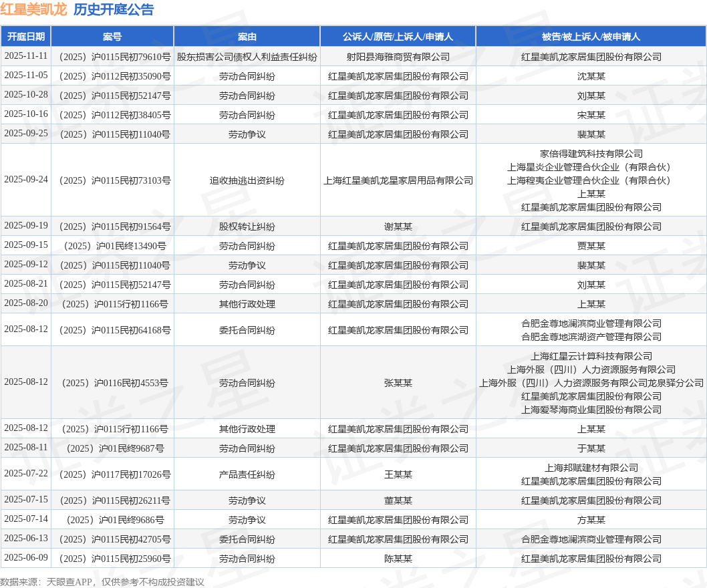Click defendant 贾某某

[591, 246]
